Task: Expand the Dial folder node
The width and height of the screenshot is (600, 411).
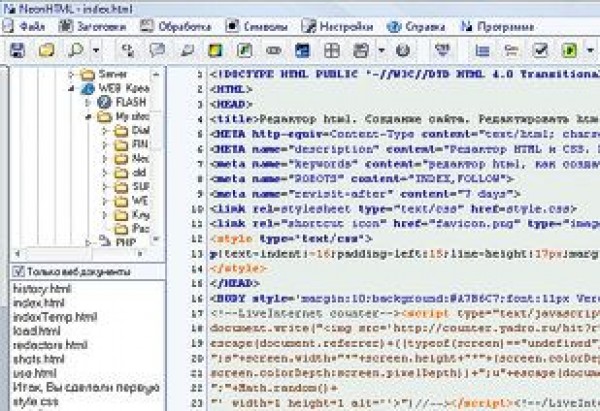Action: pyautogui.click(x=105, y=131)
